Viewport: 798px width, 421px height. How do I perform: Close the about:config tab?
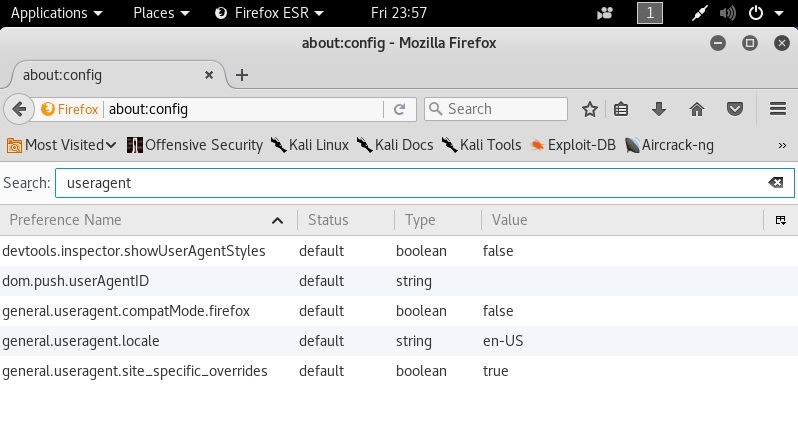209,75
